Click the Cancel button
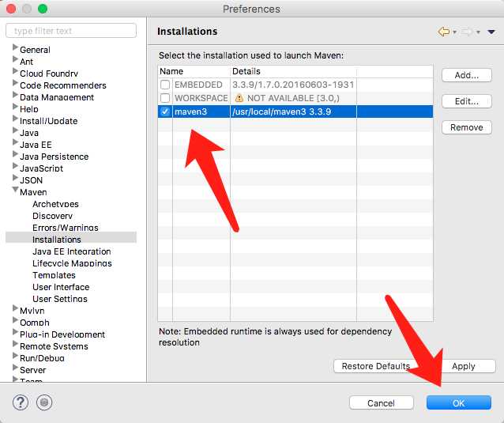This screenshot has height=423, width=504. click(x=382, y=402)
